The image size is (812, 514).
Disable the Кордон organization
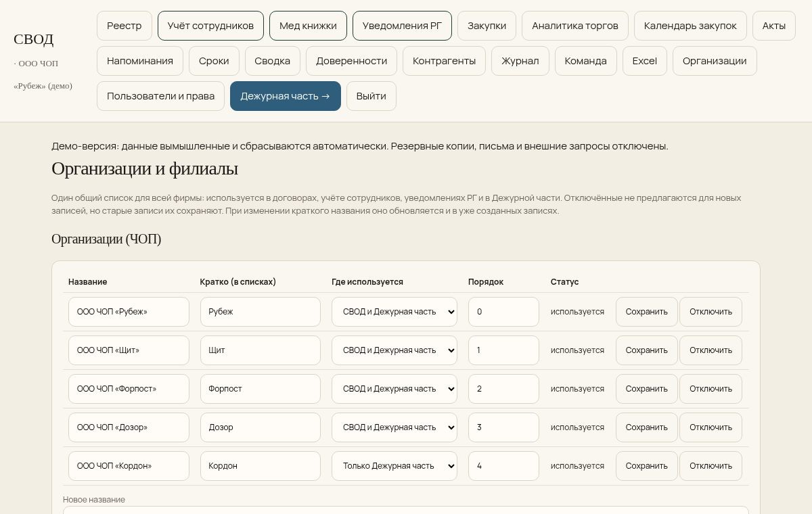point(710,466)
